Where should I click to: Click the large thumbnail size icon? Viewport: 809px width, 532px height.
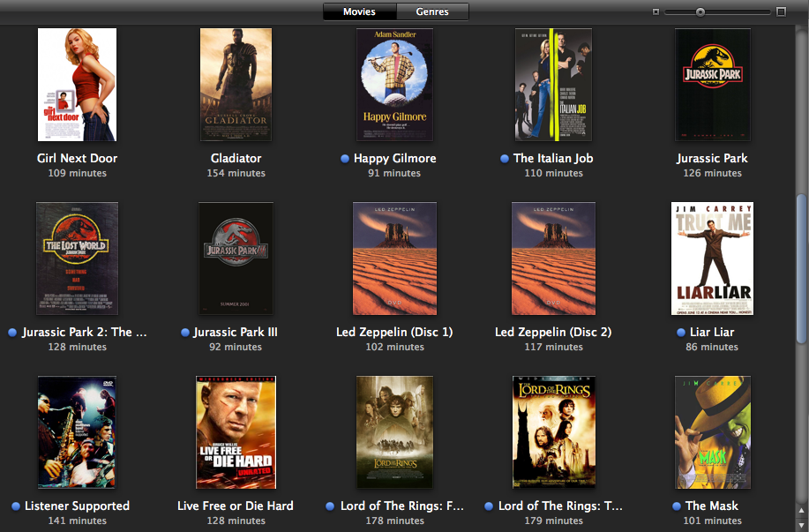pyautogui.click(x=781, y=11)
